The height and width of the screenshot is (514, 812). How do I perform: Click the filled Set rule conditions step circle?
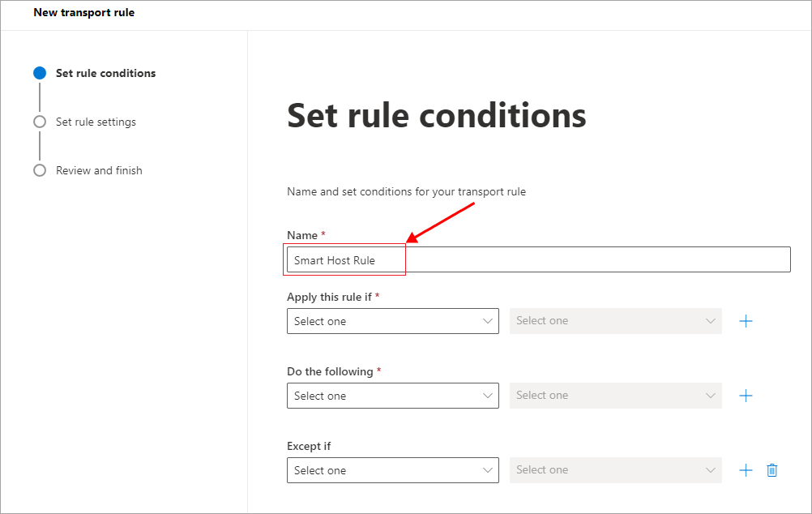[x=40, y=73]
